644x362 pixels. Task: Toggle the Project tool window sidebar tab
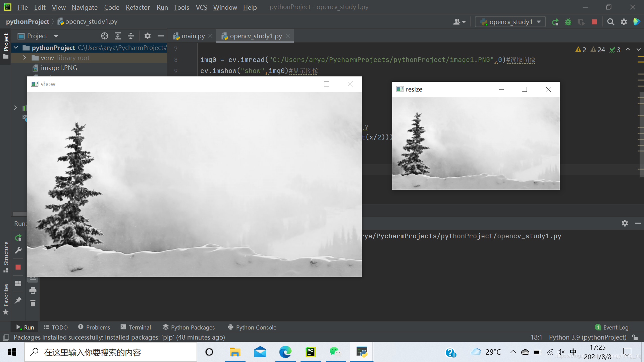[6, 42]
